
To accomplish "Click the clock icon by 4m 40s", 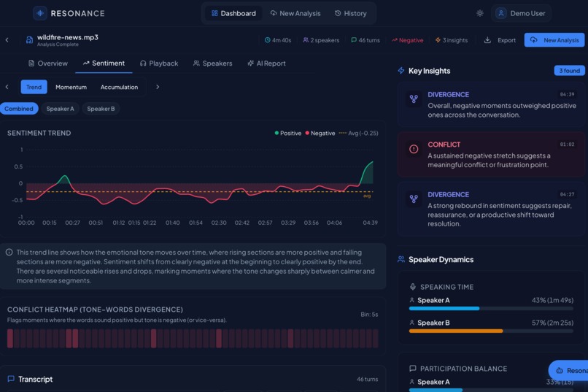I will pos(268,40).
